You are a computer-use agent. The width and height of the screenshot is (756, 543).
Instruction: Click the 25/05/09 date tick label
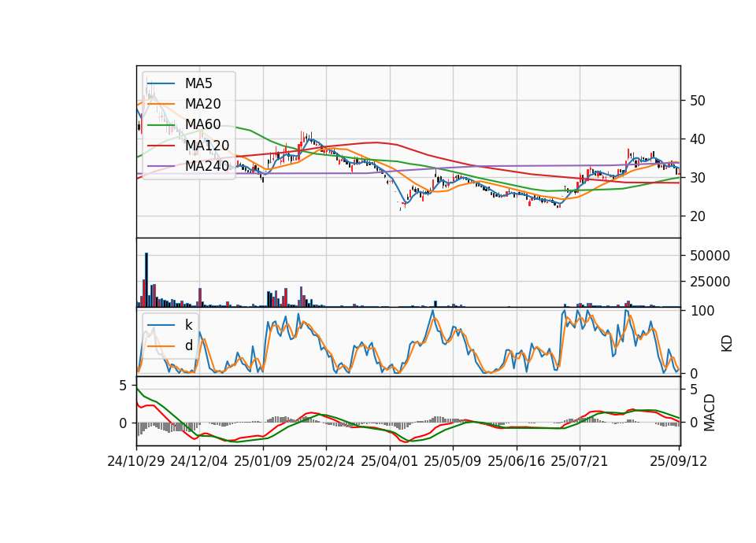click(453, 461)
